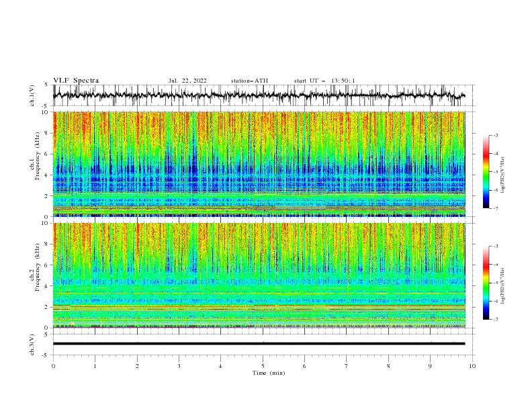
Task: Click the time axis tick label '10'
Action: 472,366
